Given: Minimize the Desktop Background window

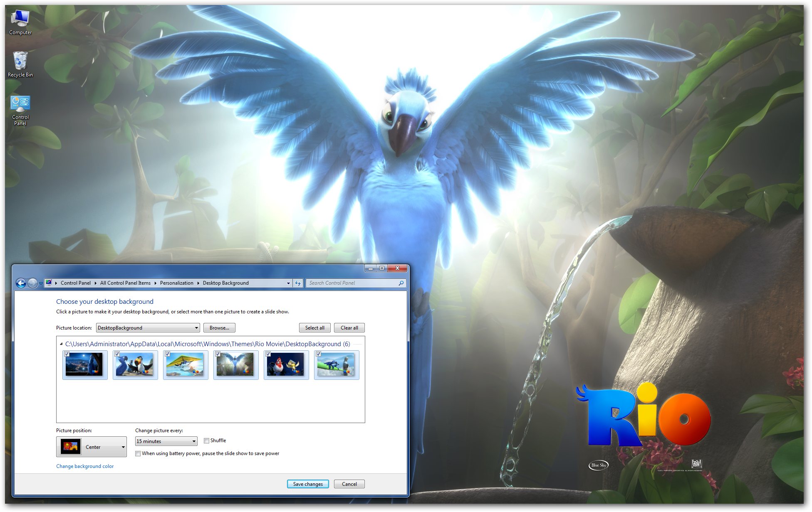Looking at the screenshot, I should 370,268.
